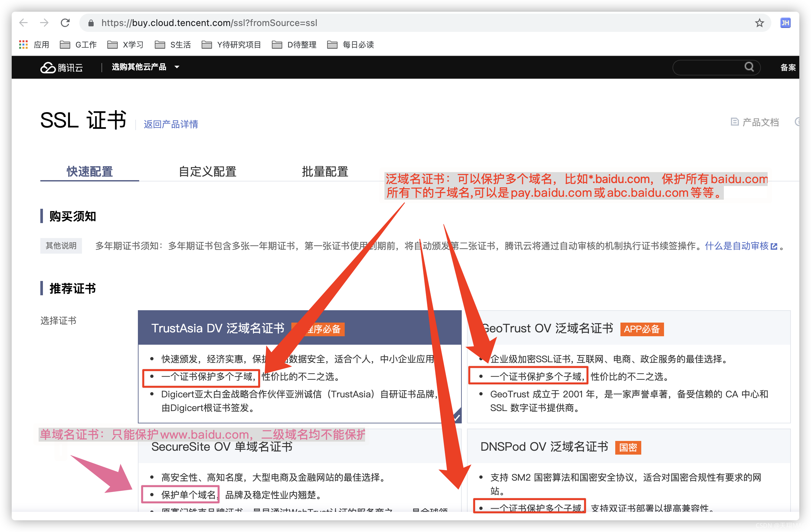Click the padlock site security icon

click(x=91, y=23)
